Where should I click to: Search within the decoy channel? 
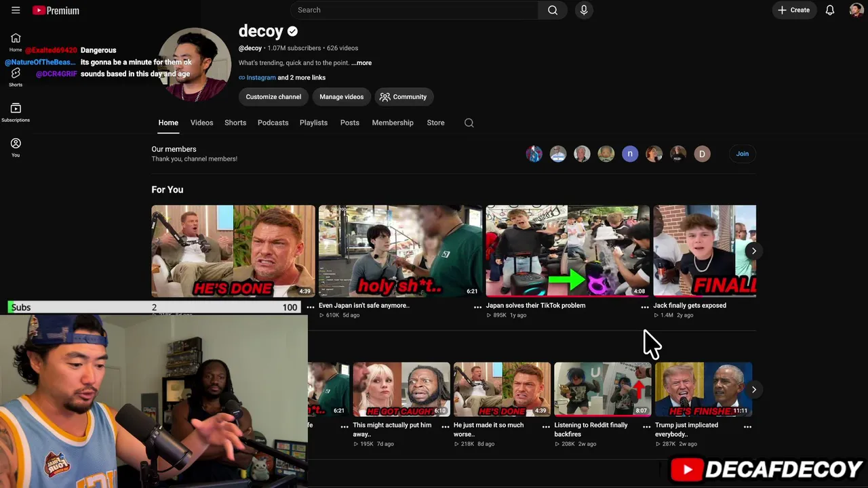click(x=469, y=123)
